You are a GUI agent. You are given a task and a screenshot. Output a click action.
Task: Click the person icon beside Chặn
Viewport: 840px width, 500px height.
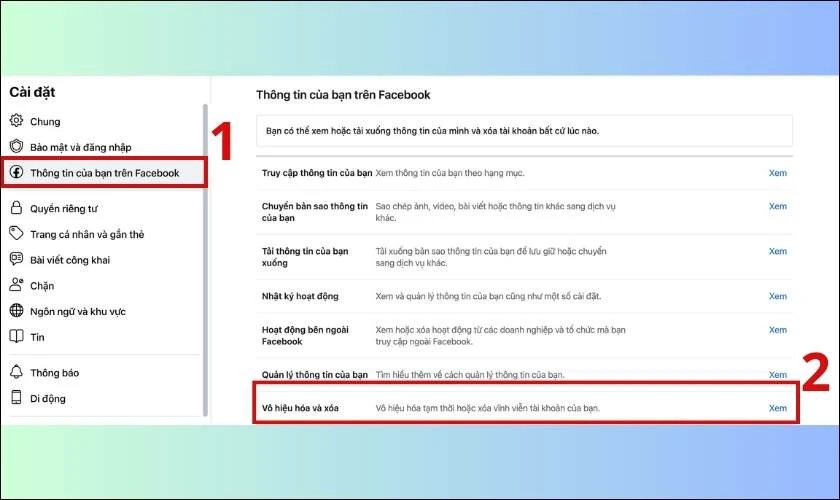[x=17, y=285]
